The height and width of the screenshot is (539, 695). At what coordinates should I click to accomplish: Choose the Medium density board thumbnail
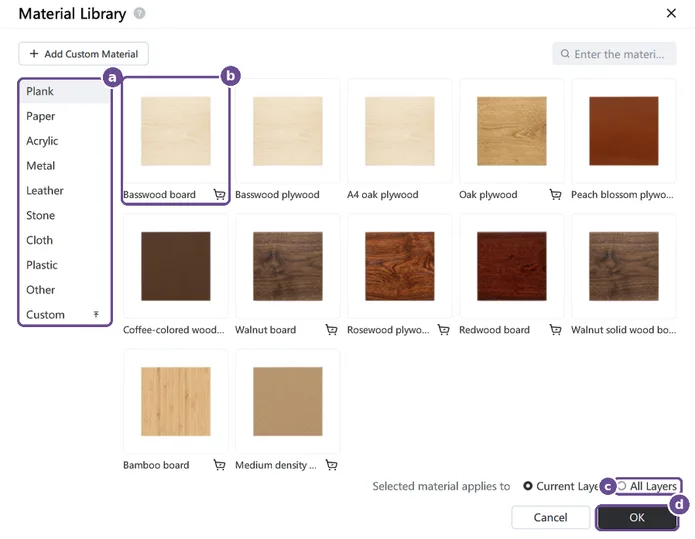pos(288,402)
